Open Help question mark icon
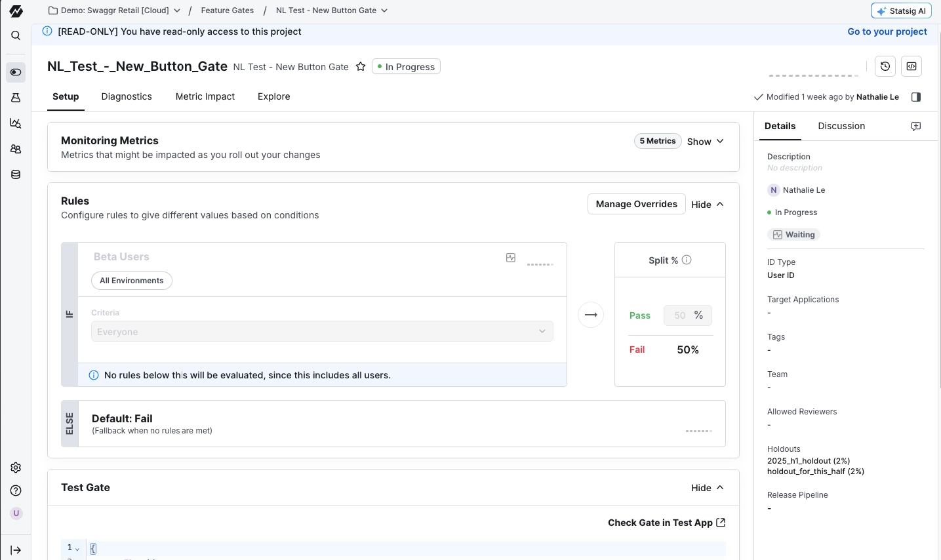 [x=16, y=490]
